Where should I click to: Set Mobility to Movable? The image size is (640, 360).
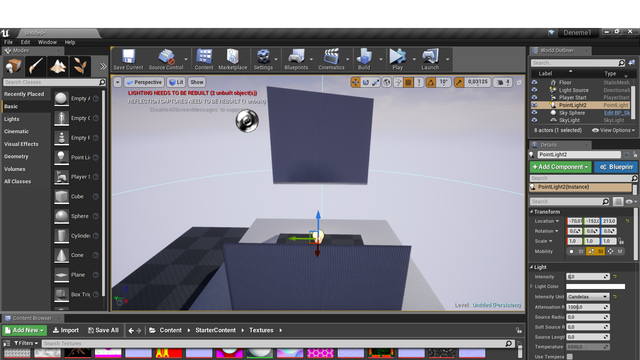click(616, 251)
